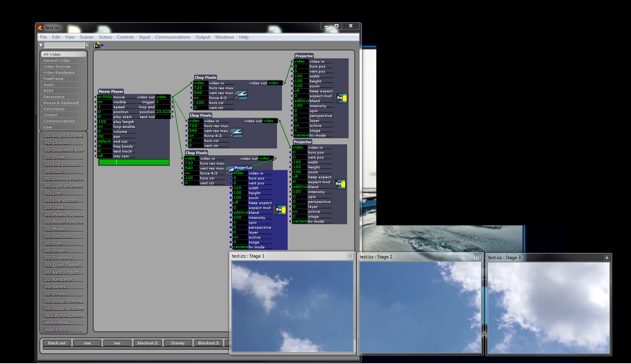631x364 pixels.
Task: Click the stage value 2 on the lower Projector
Action: point(300,216)
